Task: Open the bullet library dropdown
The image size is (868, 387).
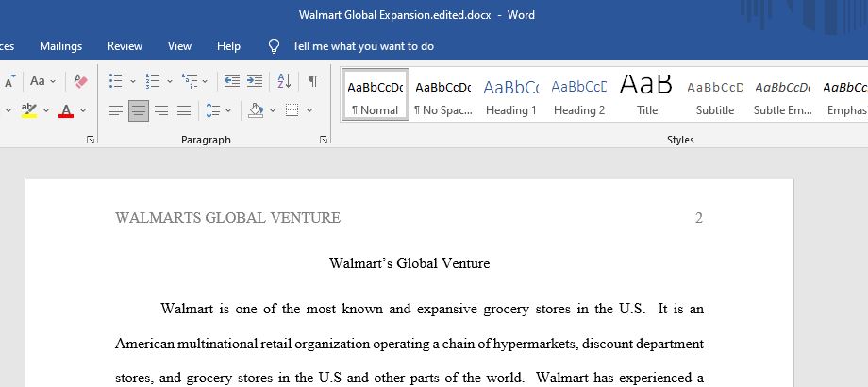Action: (x=133, y=81)
